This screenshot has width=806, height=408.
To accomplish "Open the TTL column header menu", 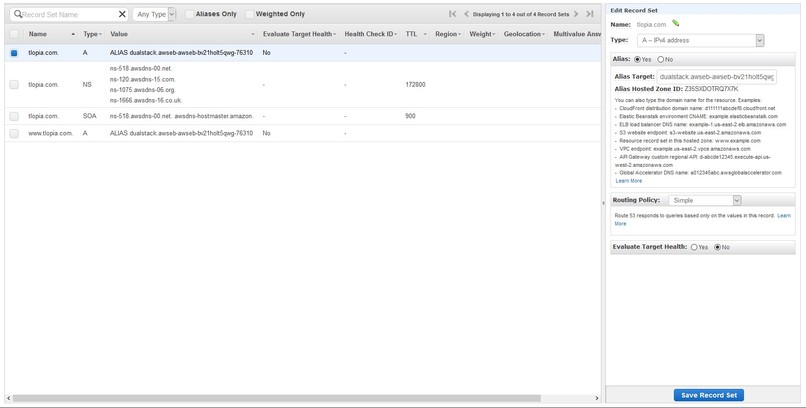I will pyautogui.click(x=425, y=34).
